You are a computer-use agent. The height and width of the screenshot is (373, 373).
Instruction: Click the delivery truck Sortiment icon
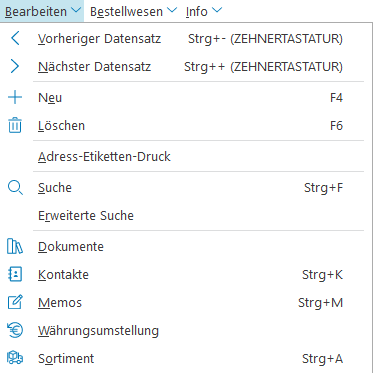click(x=15, y=358)
